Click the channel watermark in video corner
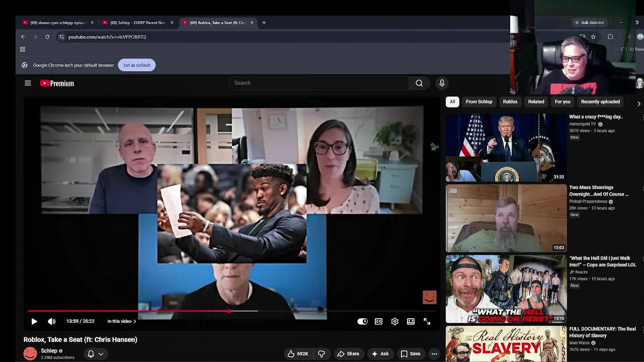This screenshot has height=362, width=644. 430,297
